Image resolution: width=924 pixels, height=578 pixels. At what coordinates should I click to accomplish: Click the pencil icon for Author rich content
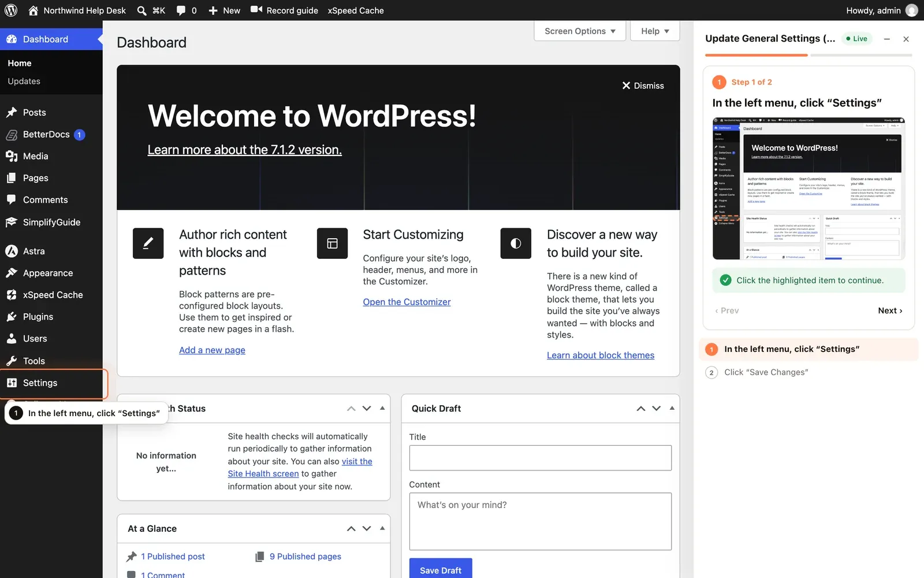148,243
